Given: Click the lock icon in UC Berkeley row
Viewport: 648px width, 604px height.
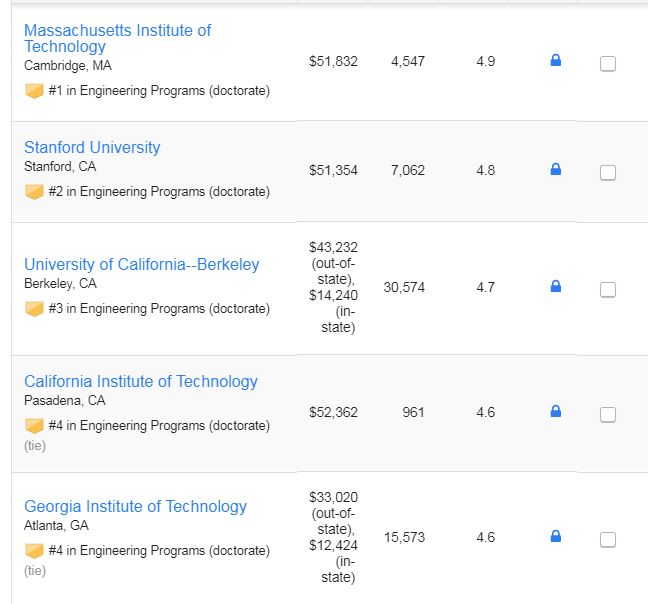Looking at the screenshot, I should click(556, 286).
